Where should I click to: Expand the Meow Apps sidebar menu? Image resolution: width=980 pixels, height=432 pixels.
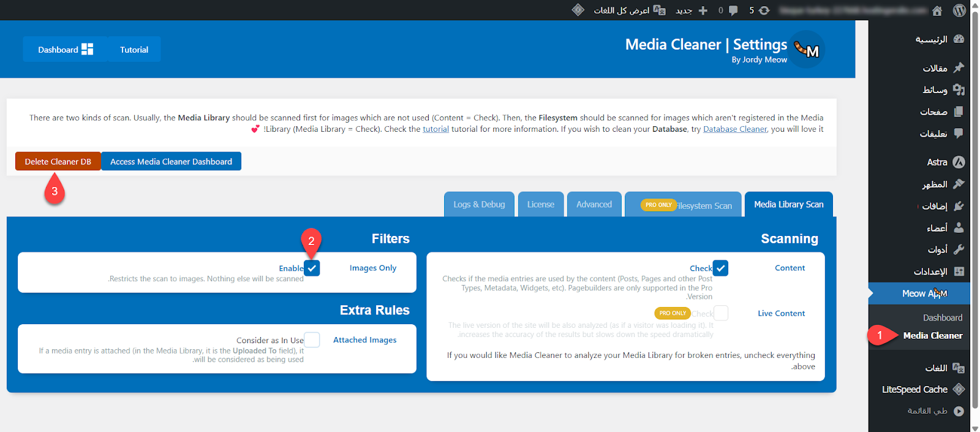[x=924, y=294]
